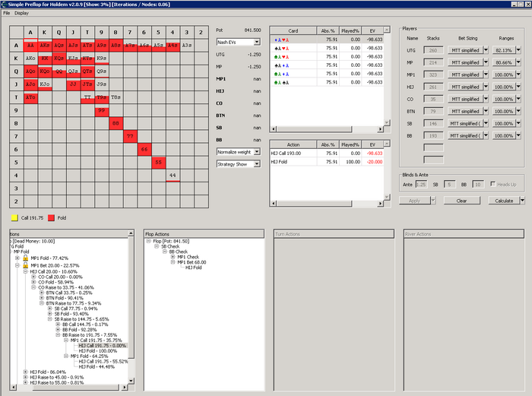Open the File menu
Screen dimensions: 532x396
[x=6, y=13]
